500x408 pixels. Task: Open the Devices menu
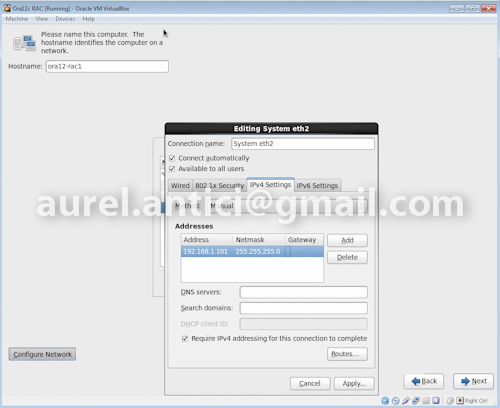[x=65, y=19]
